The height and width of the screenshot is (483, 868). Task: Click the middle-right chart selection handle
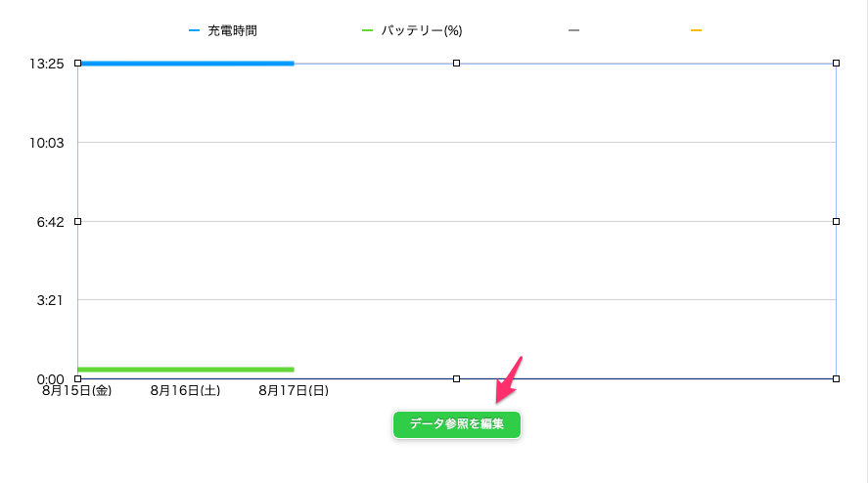point(836,221)
